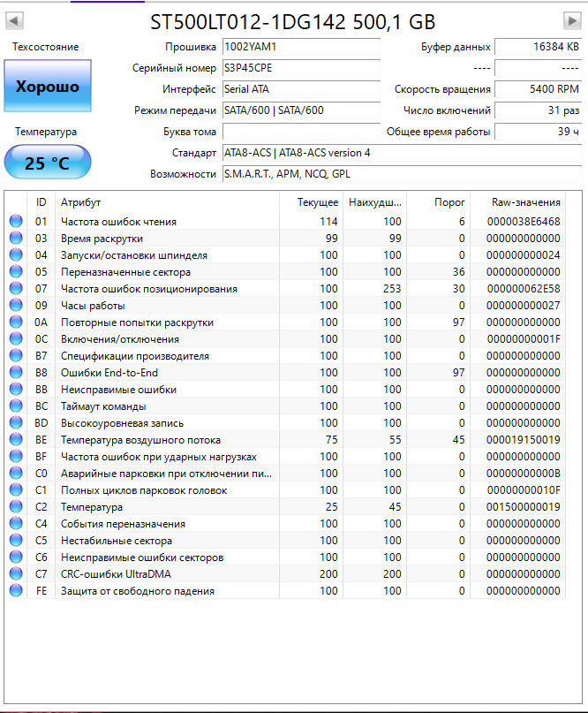Viewport: 588px width, 713px height.
Task: Click status orb for Включения/отключения row
Action: [x=16, y=338]
